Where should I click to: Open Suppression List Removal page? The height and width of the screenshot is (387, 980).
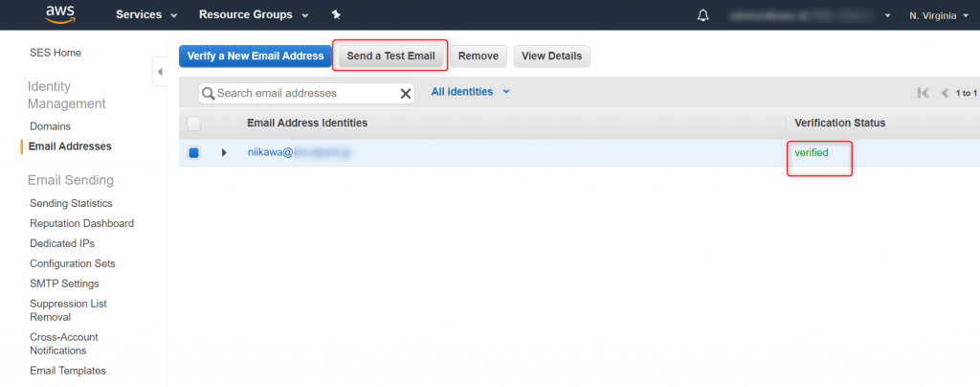(x=68, y=310)
